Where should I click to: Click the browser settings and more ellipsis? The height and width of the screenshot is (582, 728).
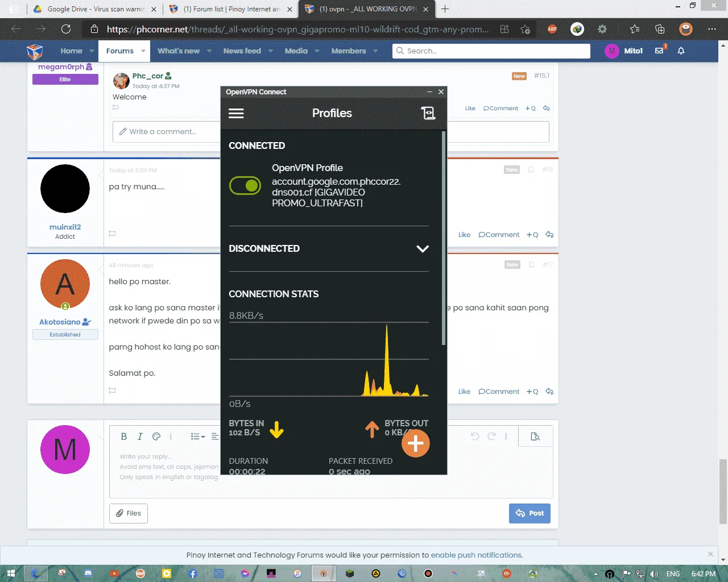pos(712,29)
